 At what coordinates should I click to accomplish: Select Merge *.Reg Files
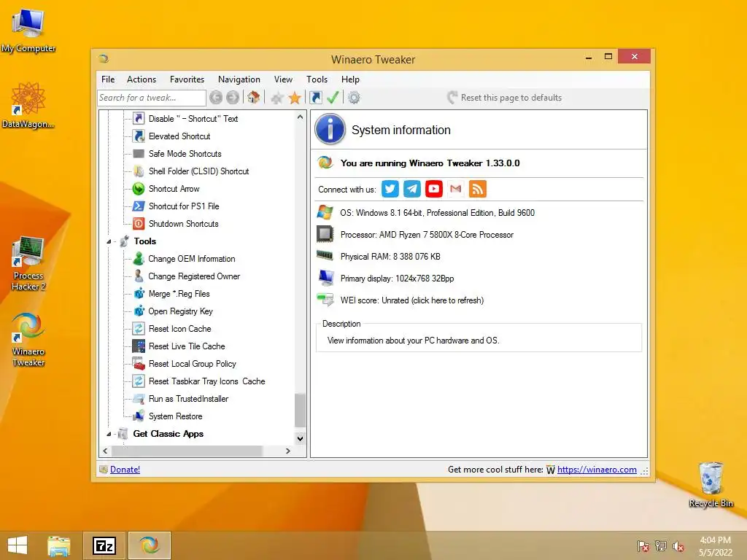[x=179, y=294]
